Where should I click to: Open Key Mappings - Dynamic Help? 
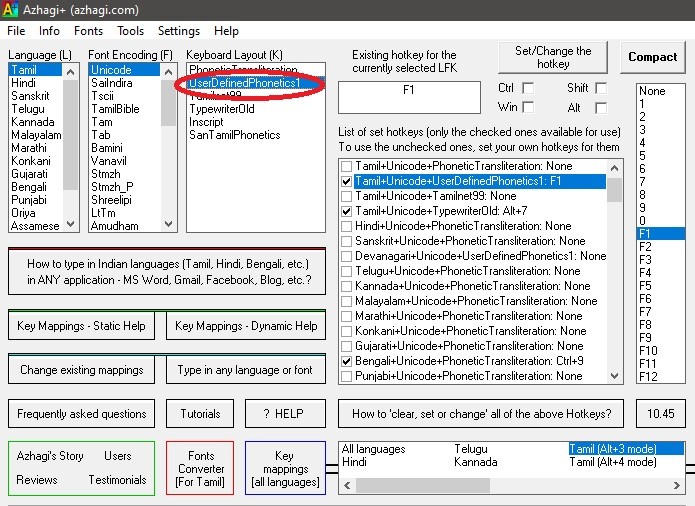(x=246, y=326)
